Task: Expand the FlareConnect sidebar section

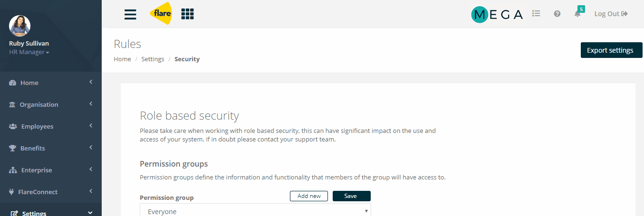Action: pos(51,192)
